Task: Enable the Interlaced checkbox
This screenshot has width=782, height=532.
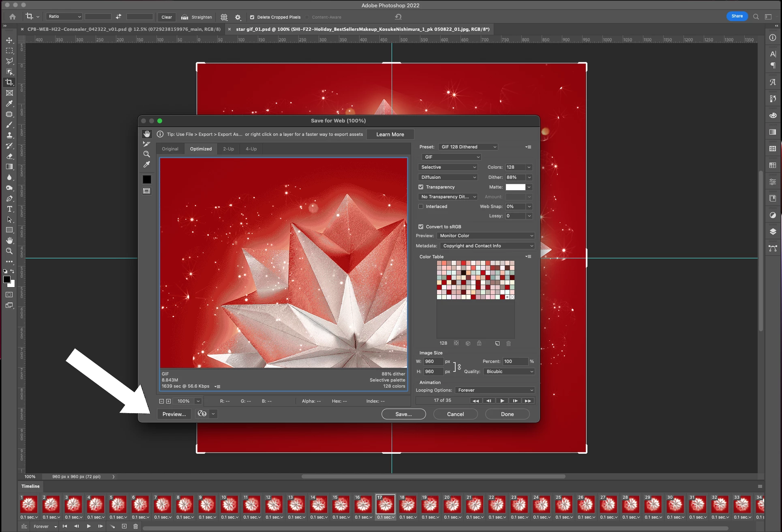Action: point(421,206)
